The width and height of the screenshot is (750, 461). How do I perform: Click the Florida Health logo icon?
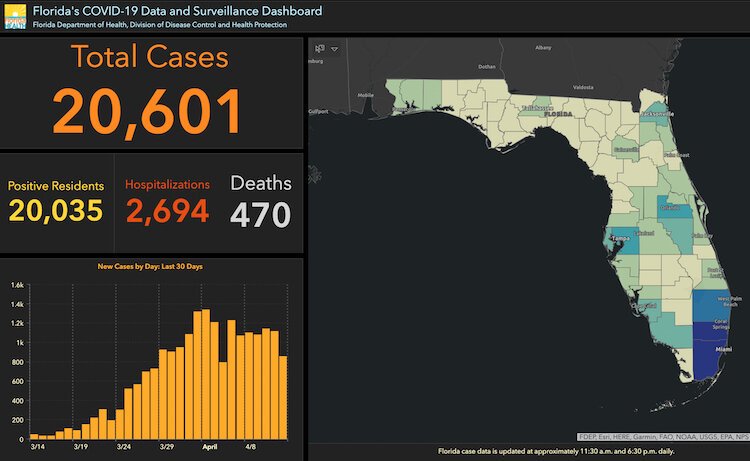[x=15, y=16]
